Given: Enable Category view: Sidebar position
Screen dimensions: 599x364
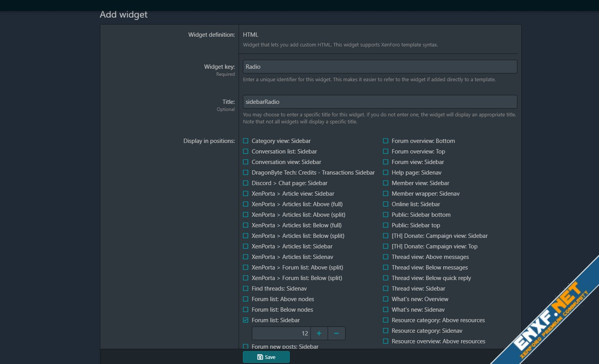Looking at the screenshot, I should click(x=246, y=141).
